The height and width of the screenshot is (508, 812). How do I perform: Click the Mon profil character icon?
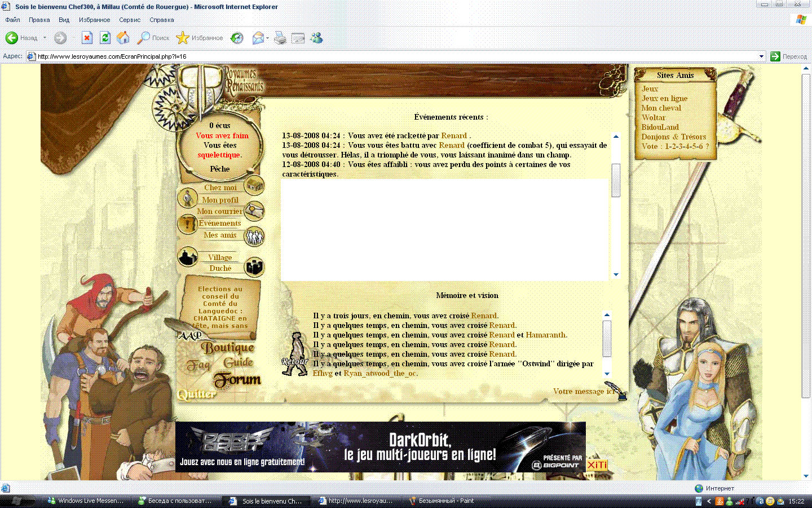[187, 198]
